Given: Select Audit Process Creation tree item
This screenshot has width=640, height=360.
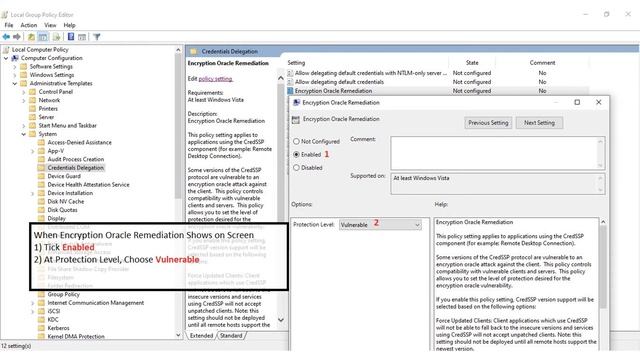Looking at the screenshot, I should click(x=76, y=159).
